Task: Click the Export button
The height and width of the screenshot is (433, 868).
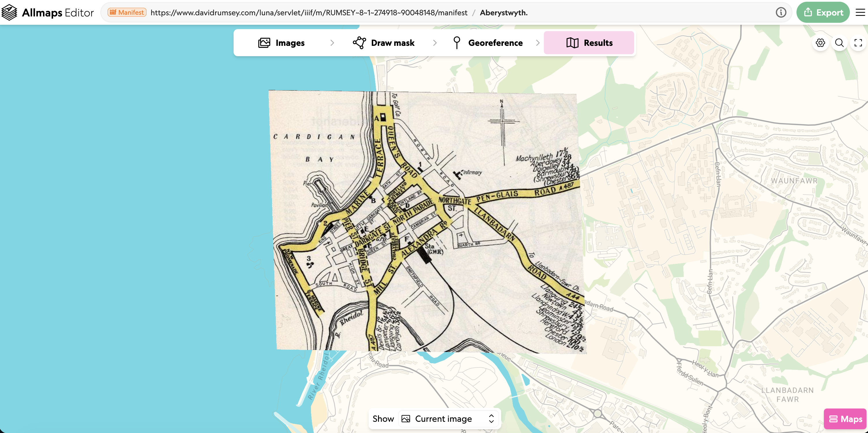Action: tap(822, 12)
